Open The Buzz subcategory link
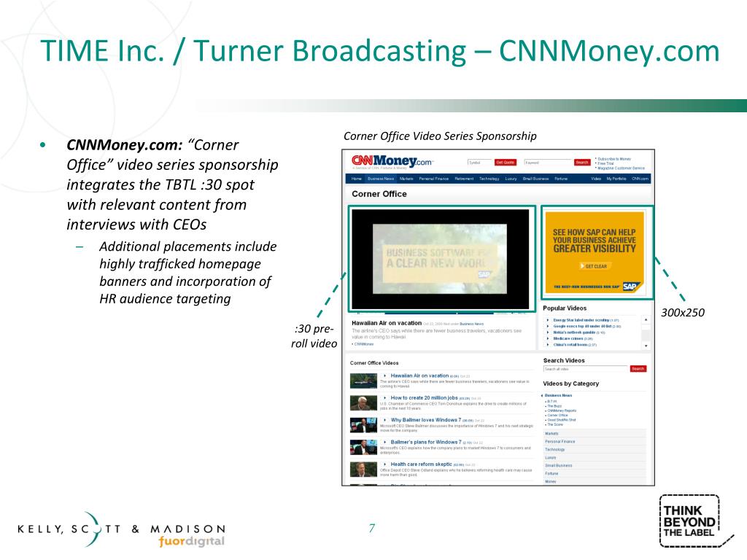This screenshot has height=560, width=747. [553, 405]
